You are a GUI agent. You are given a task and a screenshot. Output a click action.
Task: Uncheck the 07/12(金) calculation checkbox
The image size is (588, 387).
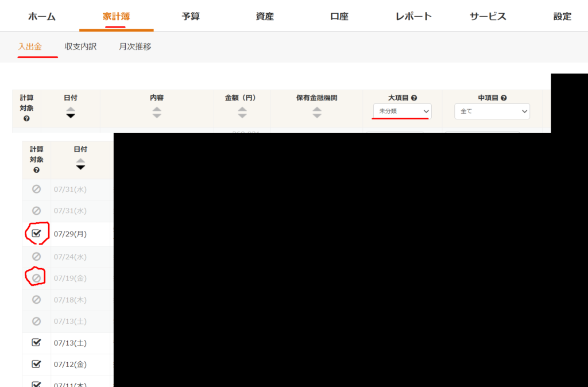coord(36,364)
